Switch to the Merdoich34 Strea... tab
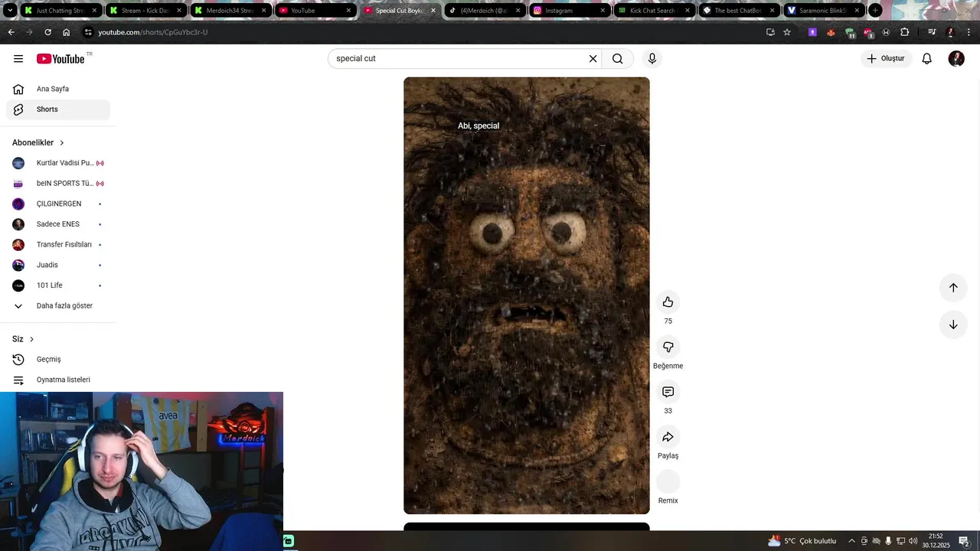The width and height of the screenshot is (980, 551). point(230,11)
